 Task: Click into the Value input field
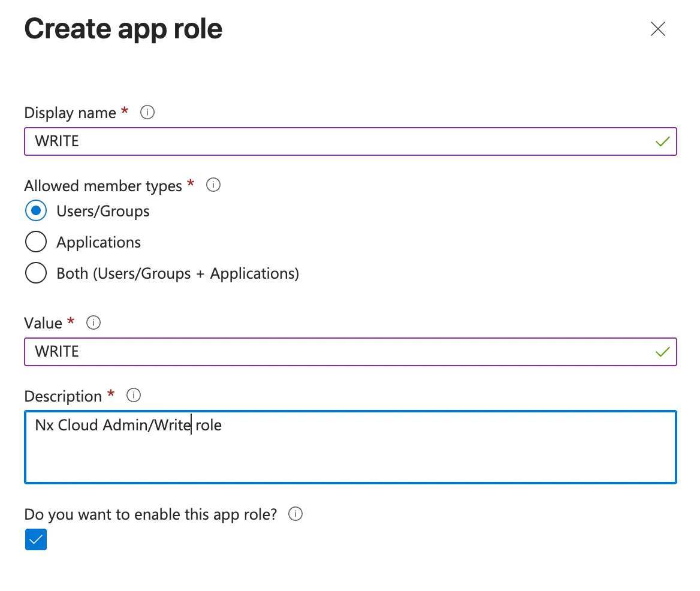(351, 352)
